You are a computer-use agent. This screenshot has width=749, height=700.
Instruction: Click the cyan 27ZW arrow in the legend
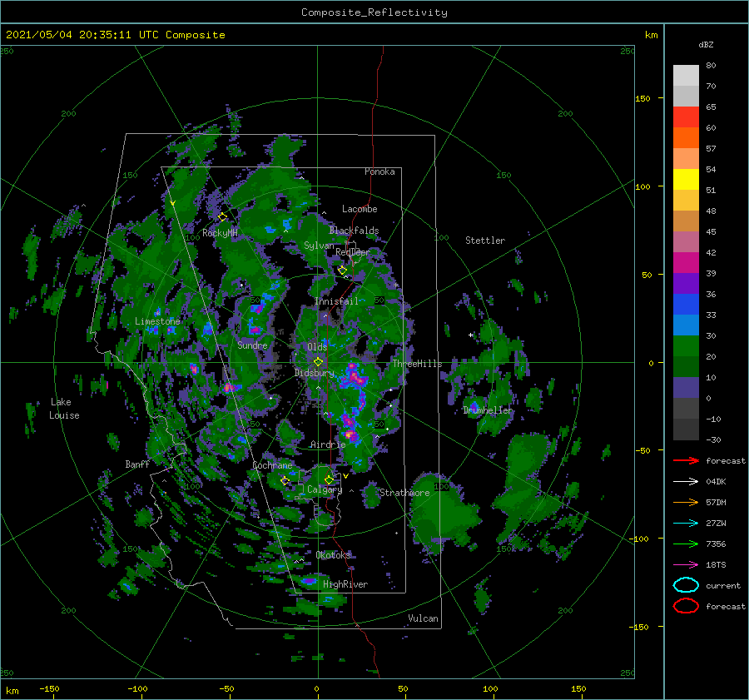[x=686, y=524]
